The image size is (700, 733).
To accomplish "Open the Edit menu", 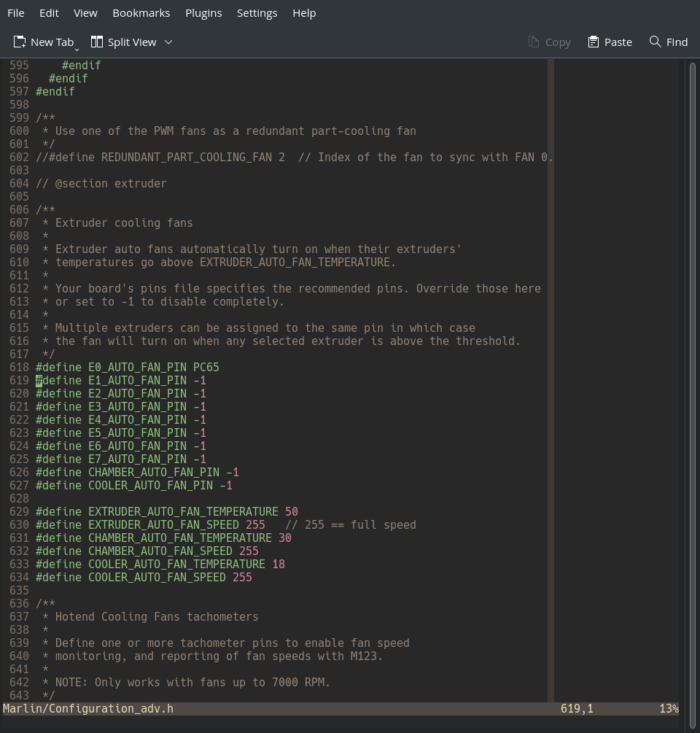I will pos(49,13).
